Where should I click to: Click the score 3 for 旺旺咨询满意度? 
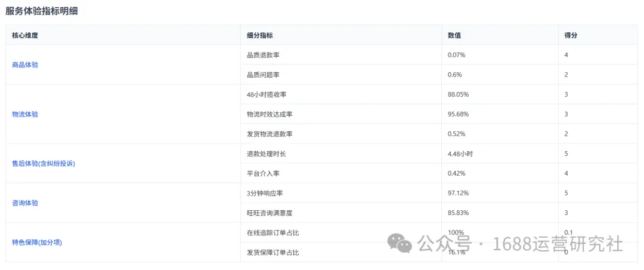tap(566, 213)
